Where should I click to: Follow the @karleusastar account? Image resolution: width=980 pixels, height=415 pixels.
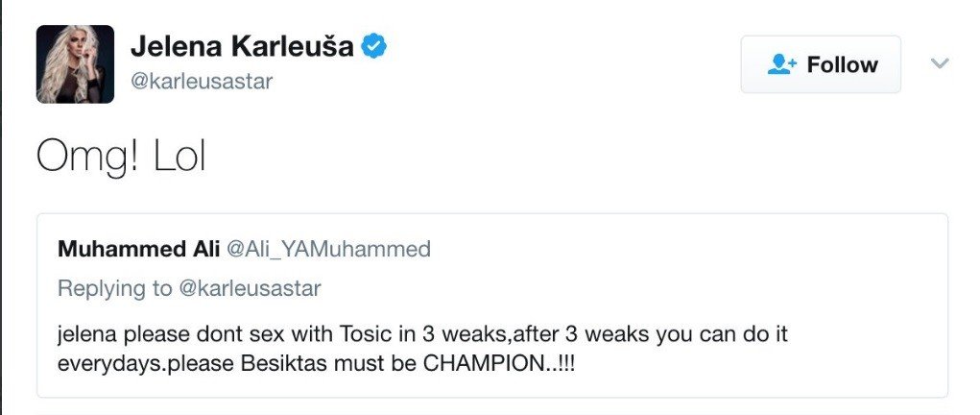821,64
